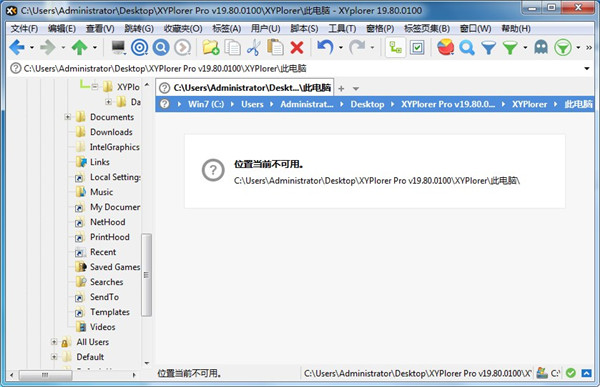The height and width of the screenshot is (387, 600).
Task: Open the 标签页集(B) menu
Action: tap(427, 29)
